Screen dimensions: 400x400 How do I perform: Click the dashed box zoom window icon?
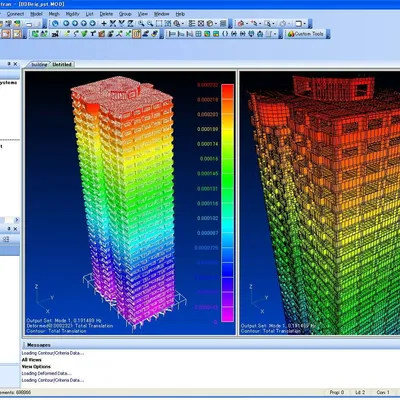click(159, 23)
